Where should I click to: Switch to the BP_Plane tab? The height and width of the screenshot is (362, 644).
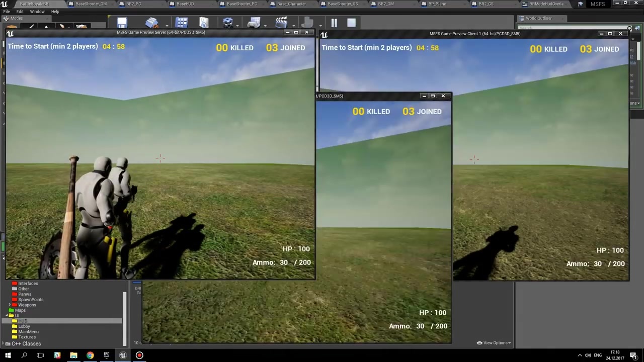[436, 4]
